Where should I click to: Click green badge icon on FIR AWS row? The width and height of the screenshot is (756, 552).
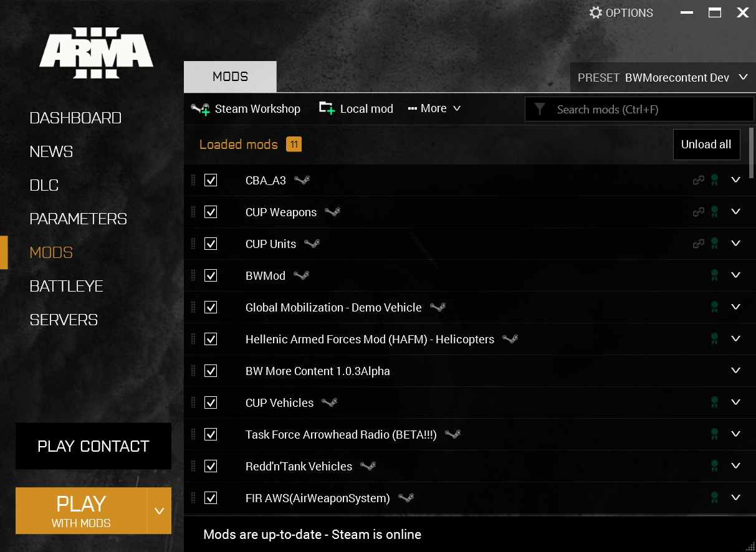point(715,498)
